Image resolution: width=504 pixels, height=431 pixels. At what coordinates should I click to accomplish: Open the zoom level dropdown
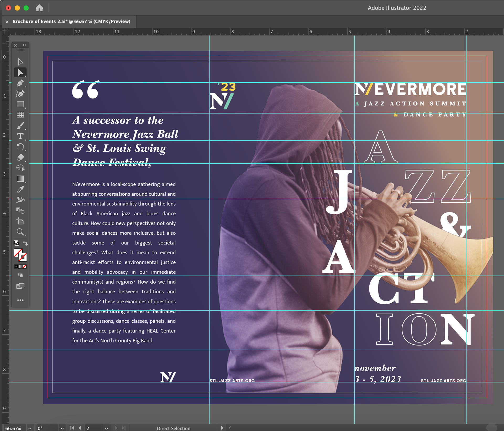[30, 428]
